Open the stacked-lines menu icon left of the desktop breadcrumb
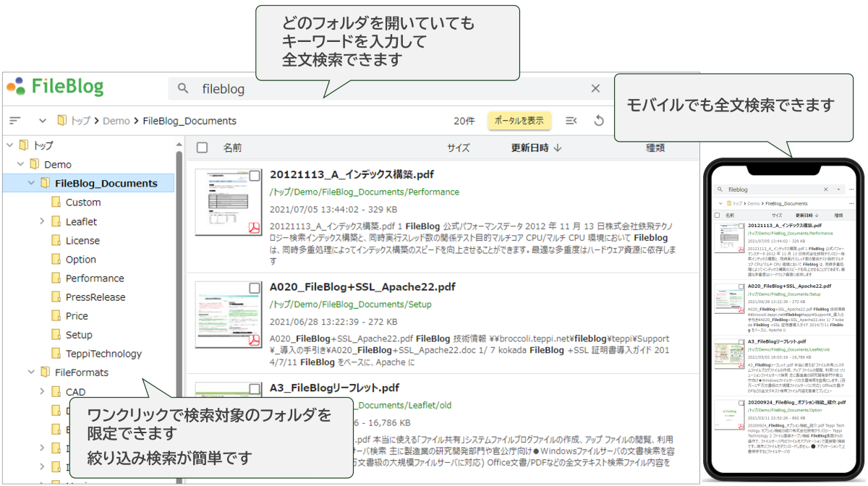The width and height of the screenshot is (868, 486). 15,120
